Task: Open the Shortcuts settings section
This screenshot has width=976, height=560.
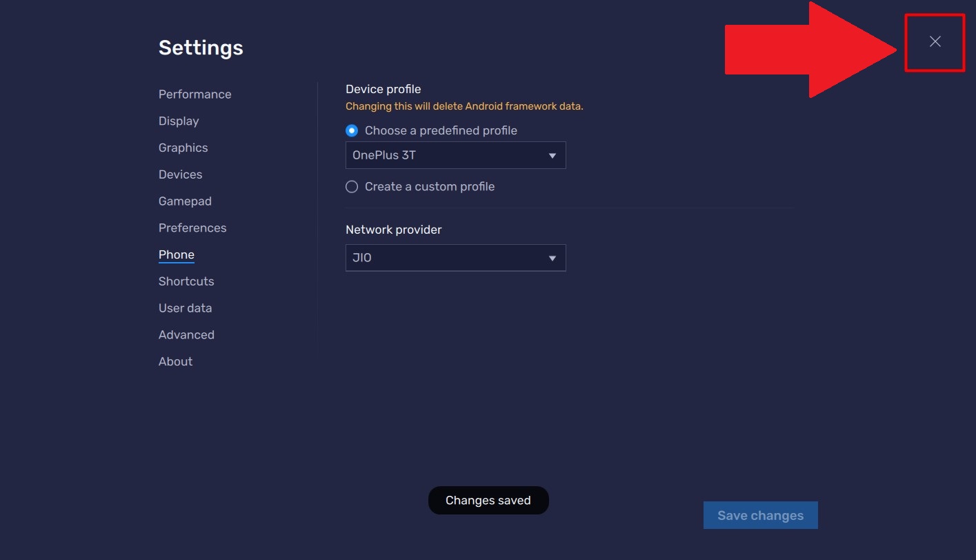Action: click(x=186, y=281)
